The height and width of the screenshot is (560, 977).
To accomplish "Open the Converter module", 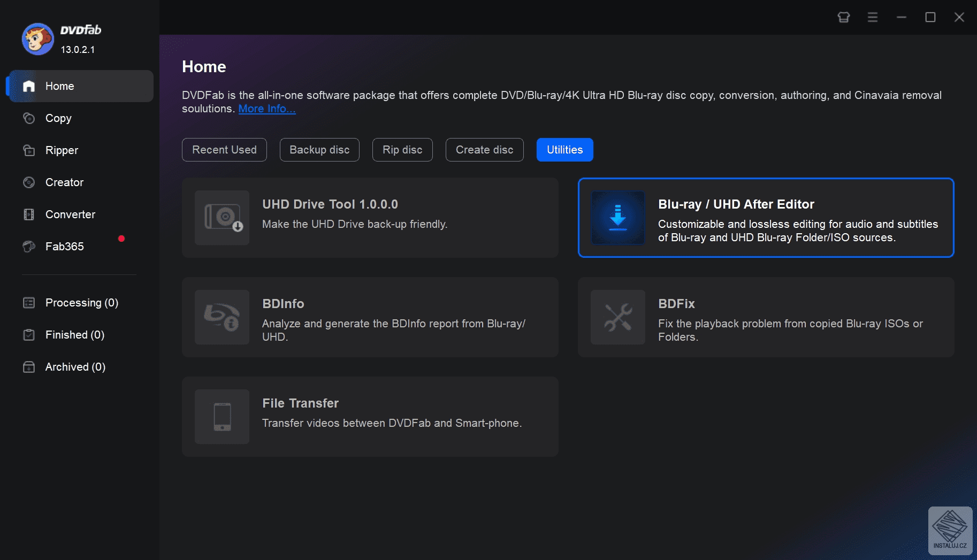I will click(70, 214).
